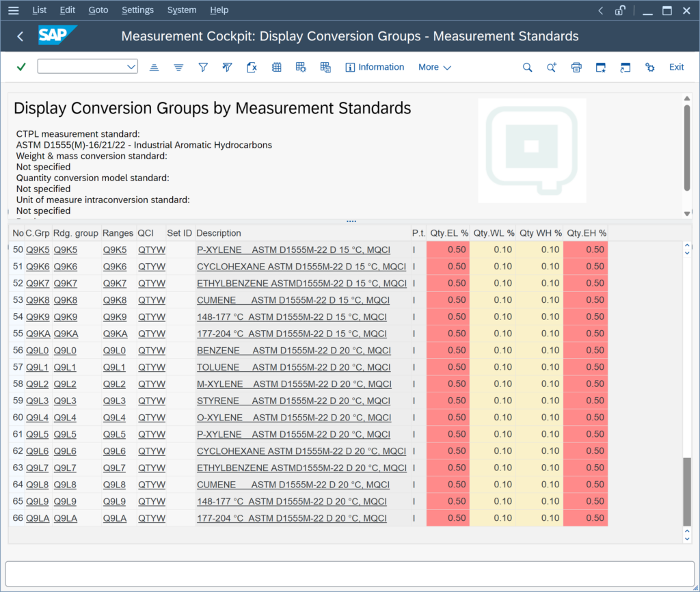
Task: Click the sort descending toolbar icon
Action: (x=178, y=68)
